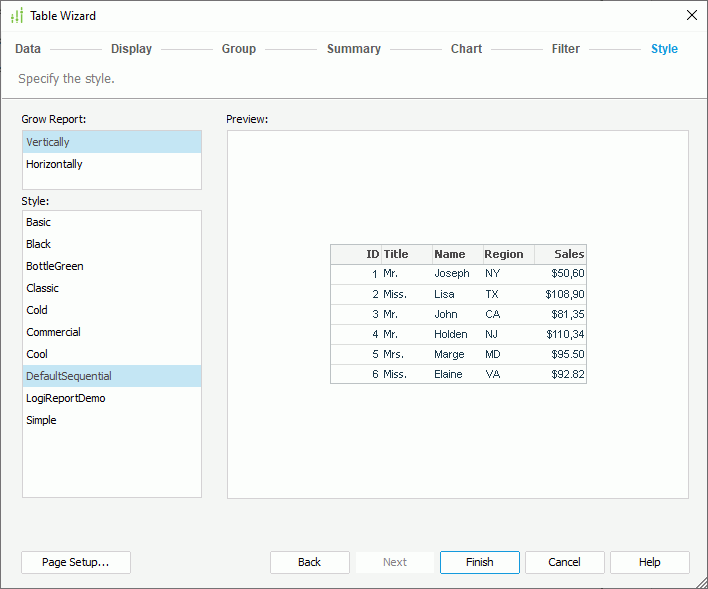Screen dimensions: 708x589
Task: Open the Filter wizard step
Action: pyautogui.click(x=565, y=49)
